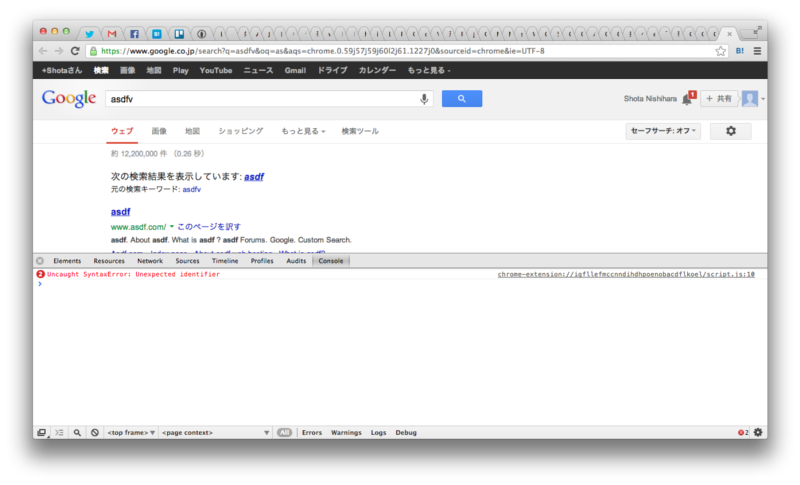Image resolution: width=800 pixels, height=485 pixels.
Task: Open ニュース in the Google bar
Action: point(258,70)
